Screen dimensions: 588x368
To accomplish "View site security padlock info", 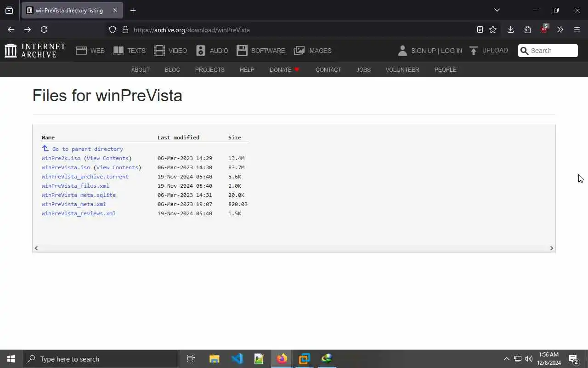I will 125,30.
